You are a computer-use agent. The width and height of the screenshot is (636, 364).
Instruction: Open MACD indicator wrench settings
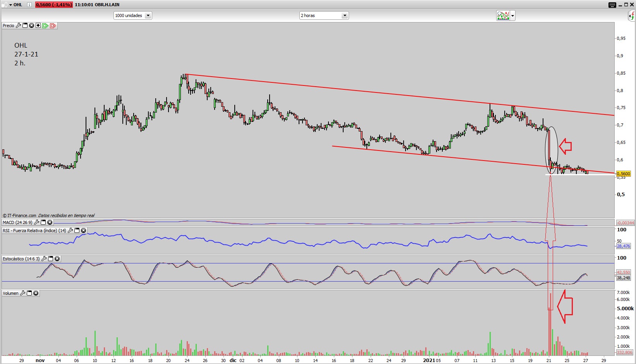click(x=37, y=222)
